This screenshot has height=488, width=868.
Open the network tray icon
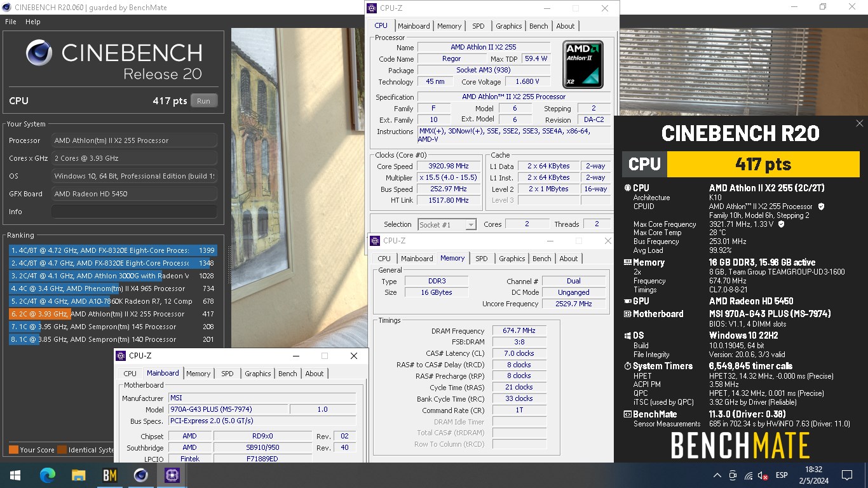748,475
